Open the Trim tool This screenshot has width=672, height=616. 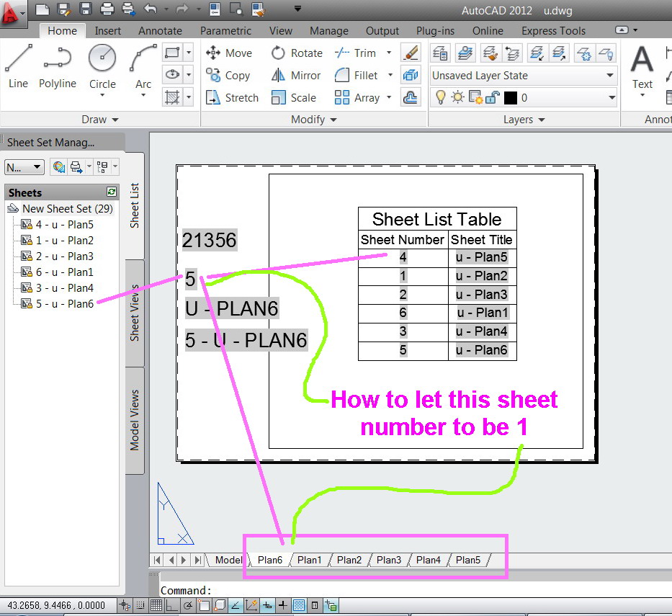(x=360, y=53)
